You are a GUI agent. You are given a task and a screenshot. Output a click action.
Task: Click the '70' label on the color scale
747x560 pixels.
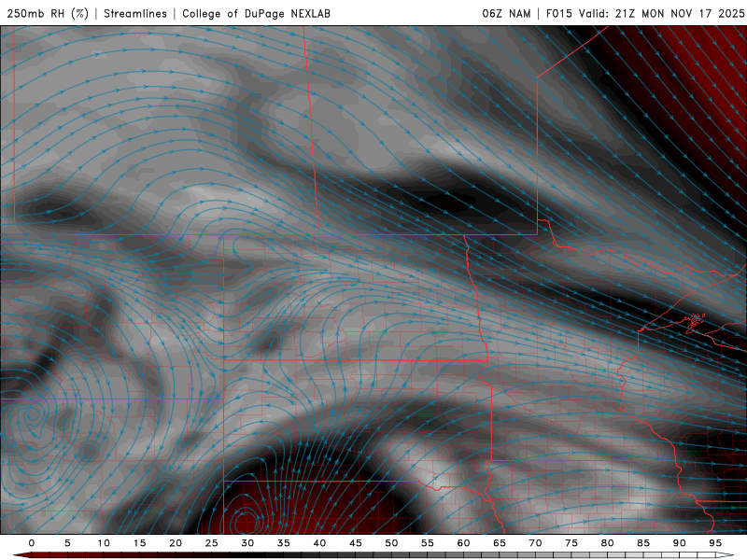click(535, 543)
